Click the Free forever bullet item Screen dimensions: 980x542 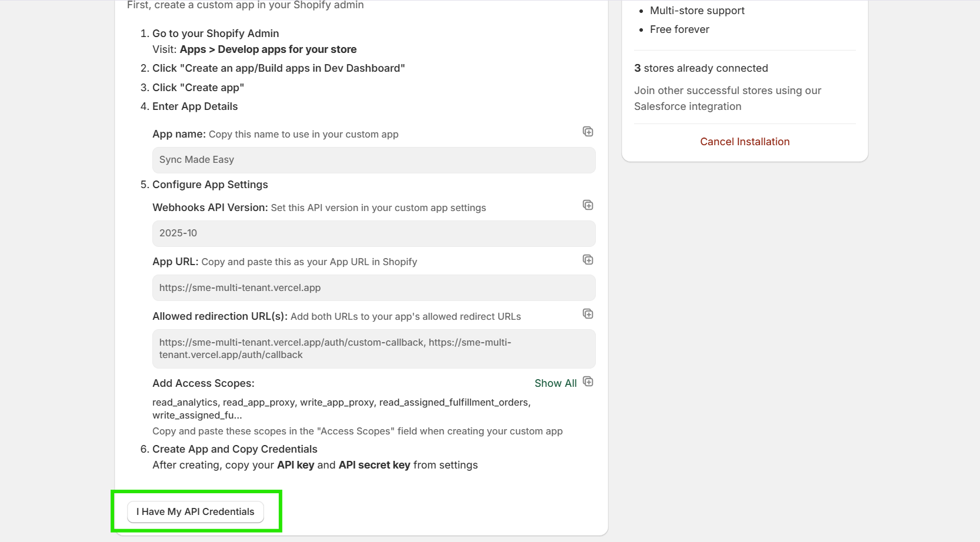point(679,29)
